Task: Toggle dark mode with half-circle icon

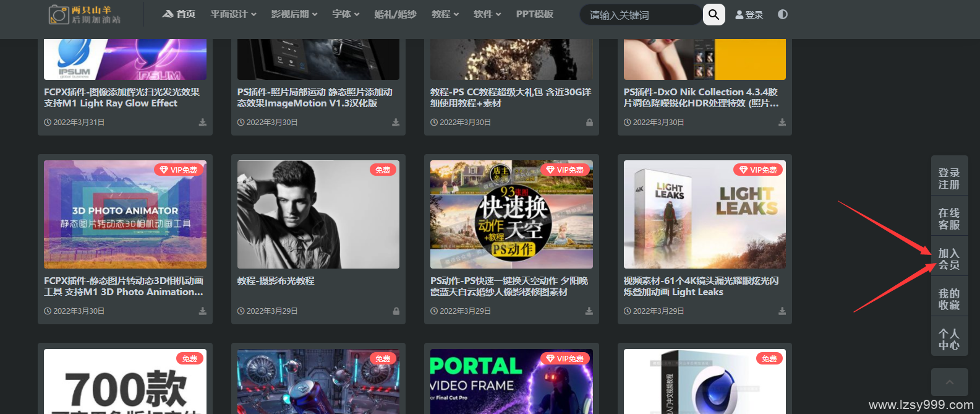Action: click(x=783, y=14)
